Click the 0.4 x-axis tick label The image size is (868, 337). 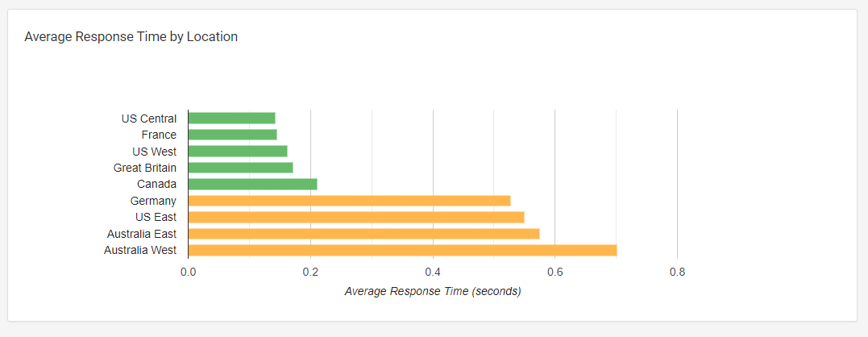(x=433, y=272)
